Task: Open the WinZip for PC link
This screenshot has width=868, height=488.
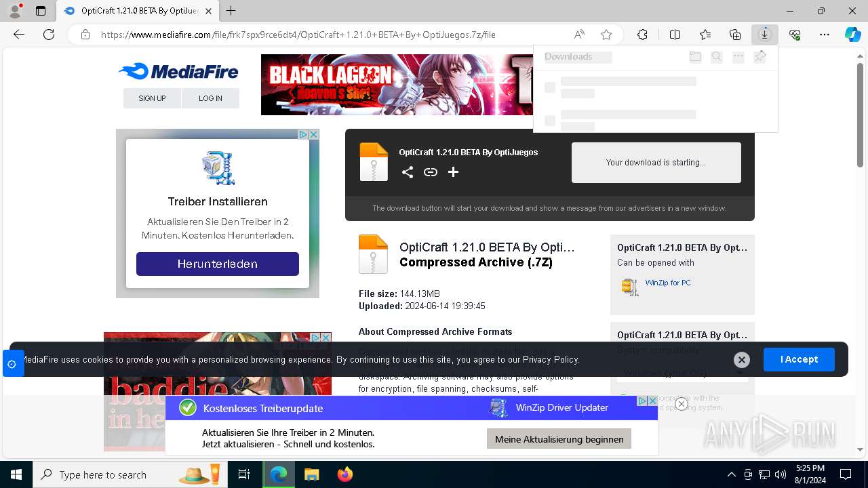Action: coord(668,283)
